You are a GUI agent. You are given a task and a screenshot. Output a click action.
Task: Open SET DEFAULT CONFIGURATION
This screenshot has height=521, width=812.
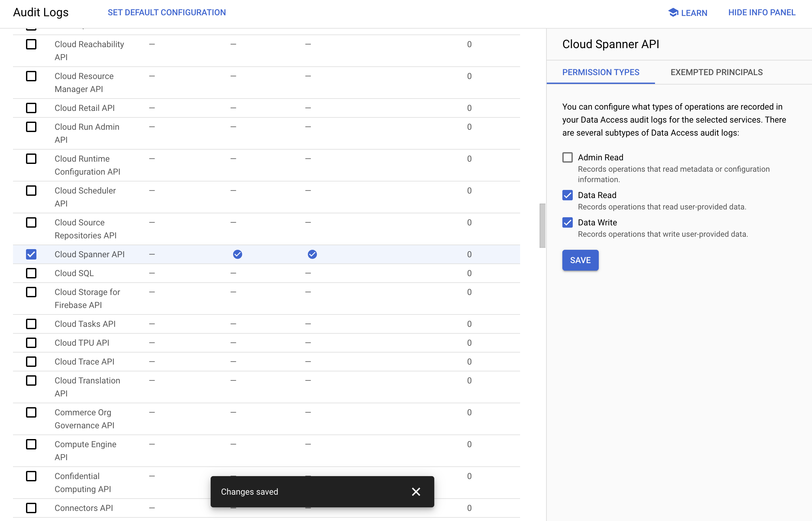[x=167, y=12]
